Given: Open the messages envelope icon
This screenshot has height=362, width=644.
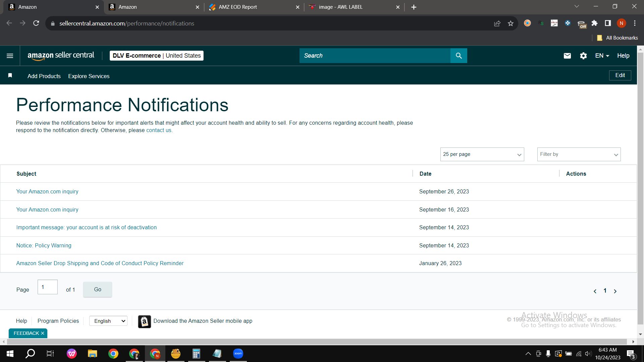Looking at the screenshot, I should tap(567, 56).
